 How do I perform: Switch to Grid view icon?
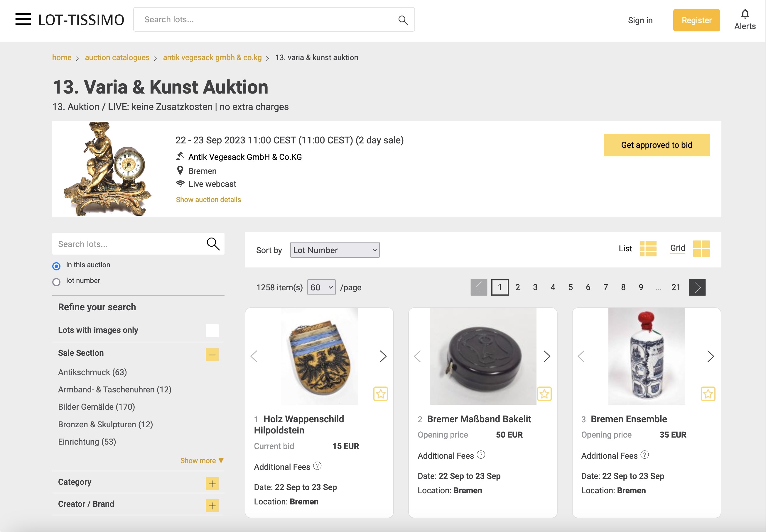[x=701, y=249]
